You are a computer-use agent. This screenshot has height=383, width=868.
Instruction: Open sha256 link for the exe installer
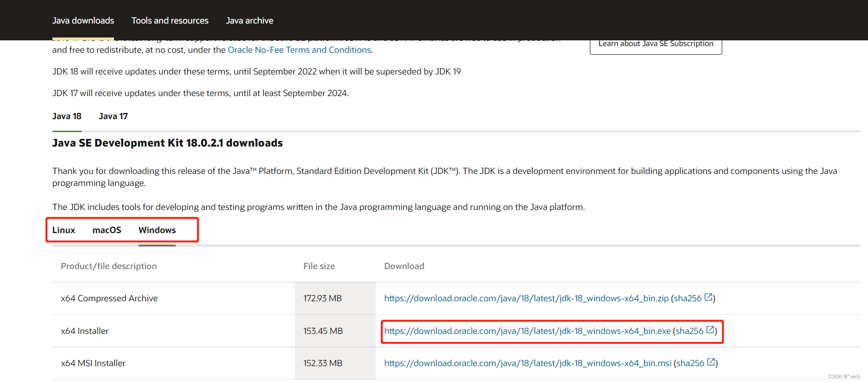(689, 331)
